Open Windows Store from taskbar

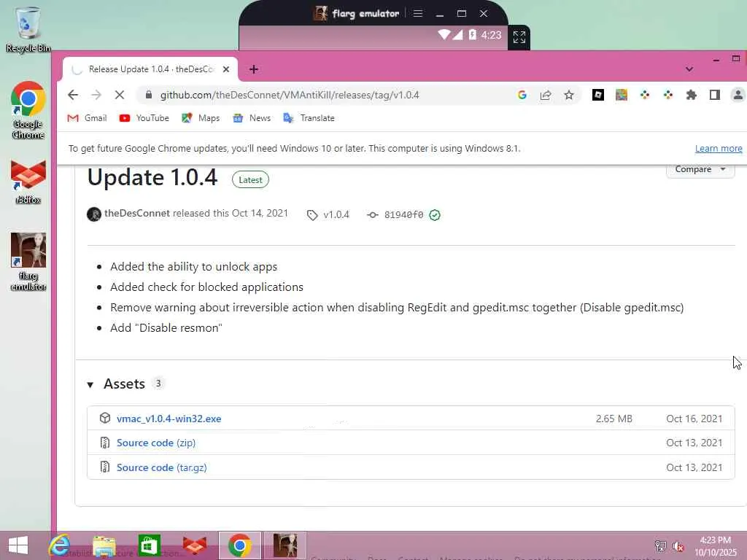(x=149, y=545)
